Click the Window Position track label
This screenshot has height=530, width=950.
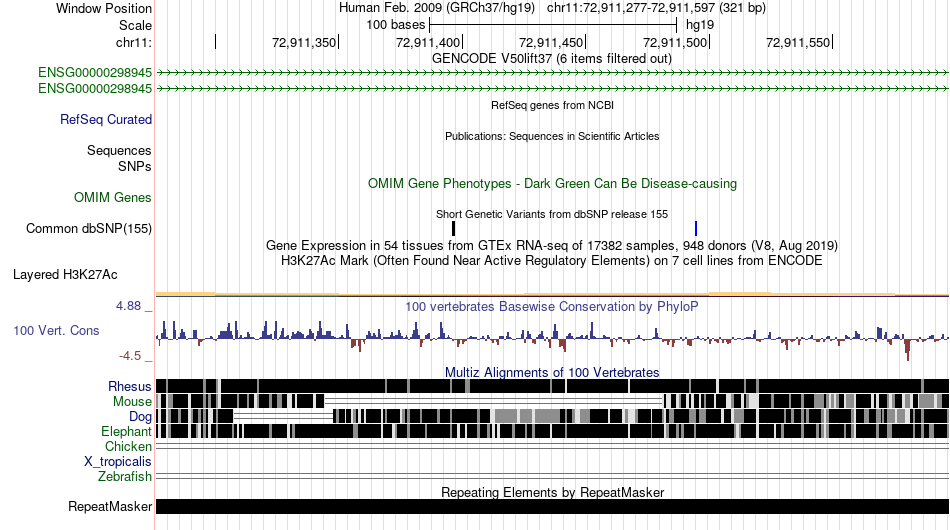click(104, 8)
